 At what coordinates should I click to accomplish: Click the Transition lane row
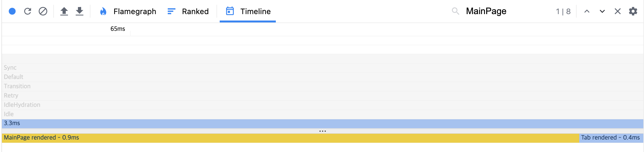click(x=323, y=86)
